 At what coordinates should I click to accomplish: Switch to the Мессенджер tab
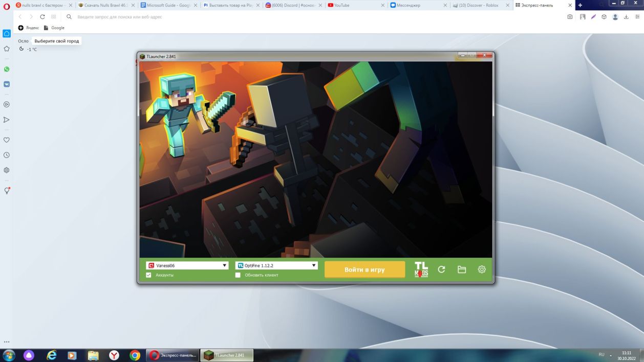pyautogui.click(x=419, y=5)
